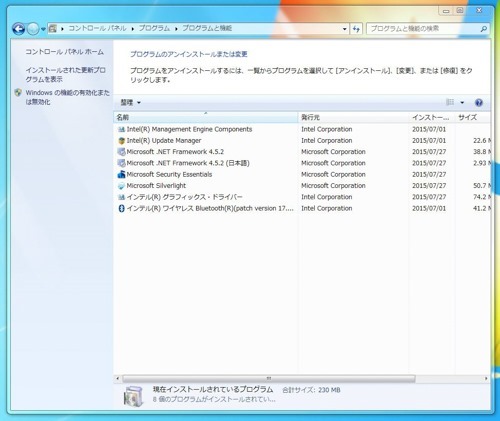
Task: Click Microsoft Corporation publisher of Silverlight row
Action: 333,186
